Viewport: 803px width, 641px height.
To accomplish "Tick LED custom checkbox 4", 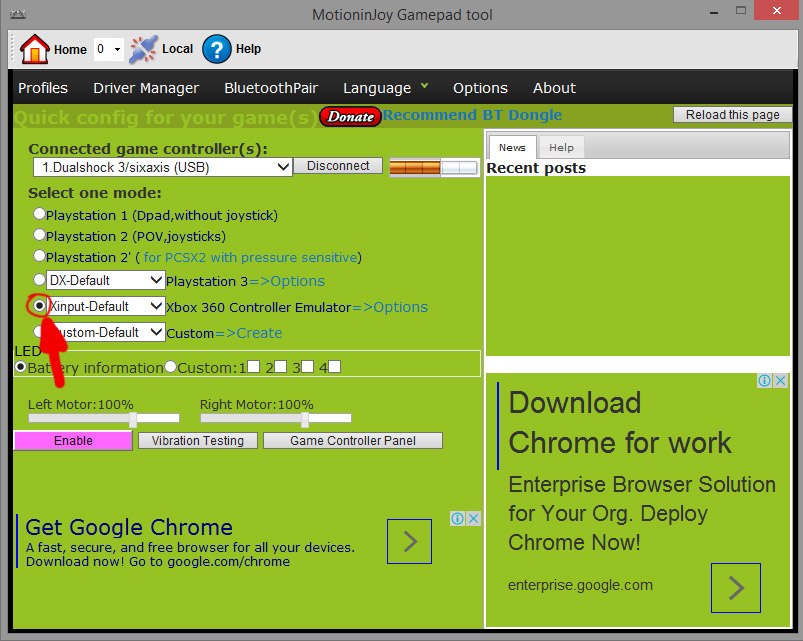I will coord(334,367).
